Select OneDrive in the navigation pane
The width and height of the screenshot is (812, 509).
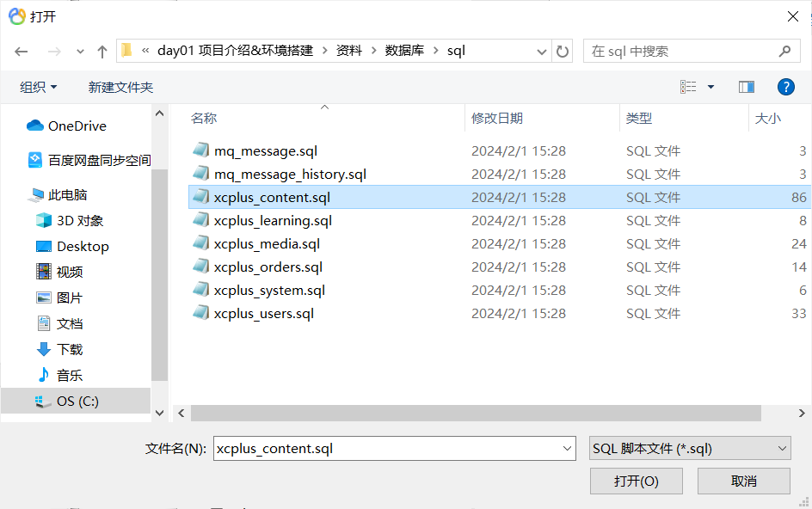coord(77,126)
